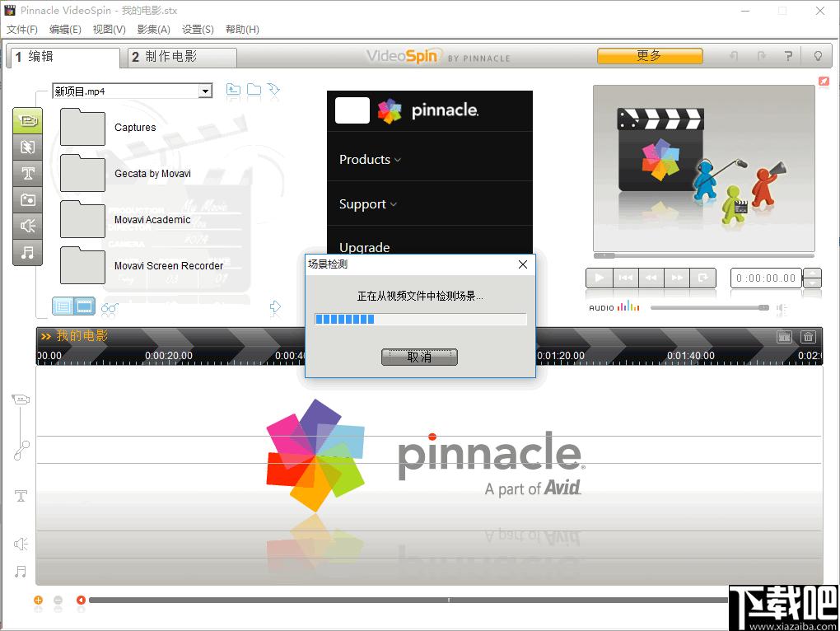Click the timeline trash delete icon

(808, 336)
